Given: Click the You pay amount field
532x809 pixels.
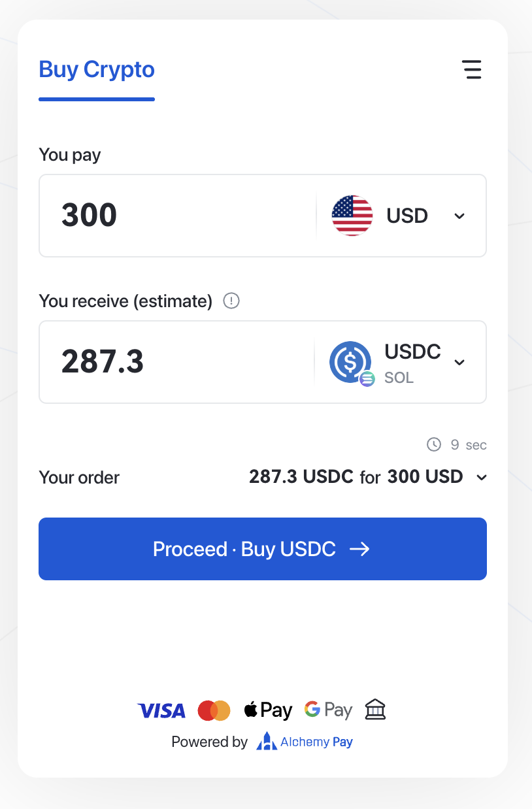Looking at the screenshot, I should [x=176, y=216].
